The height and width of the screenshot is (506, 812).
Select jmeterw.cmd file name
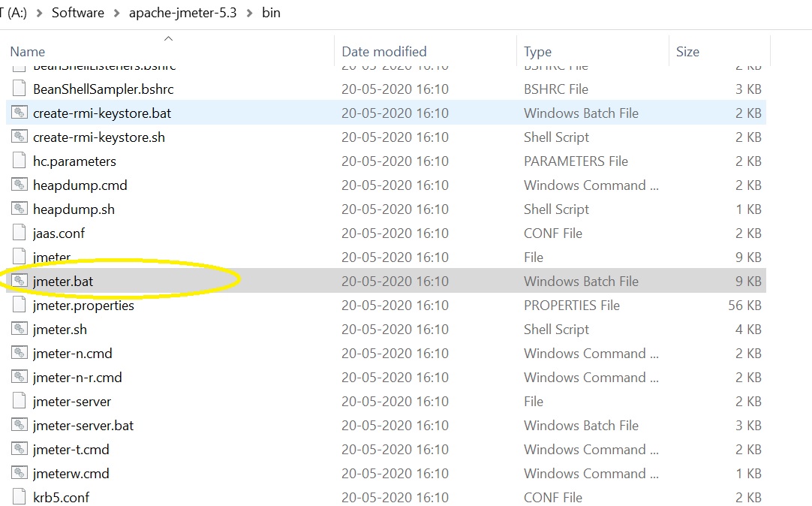point(71,474)
